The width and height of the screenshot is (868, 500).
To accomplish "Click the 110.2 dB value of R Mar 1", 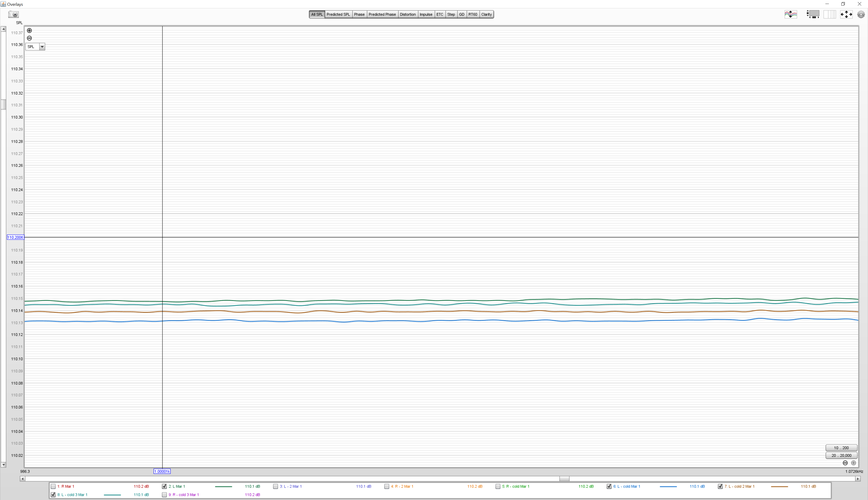I will [x=141, y=486].
